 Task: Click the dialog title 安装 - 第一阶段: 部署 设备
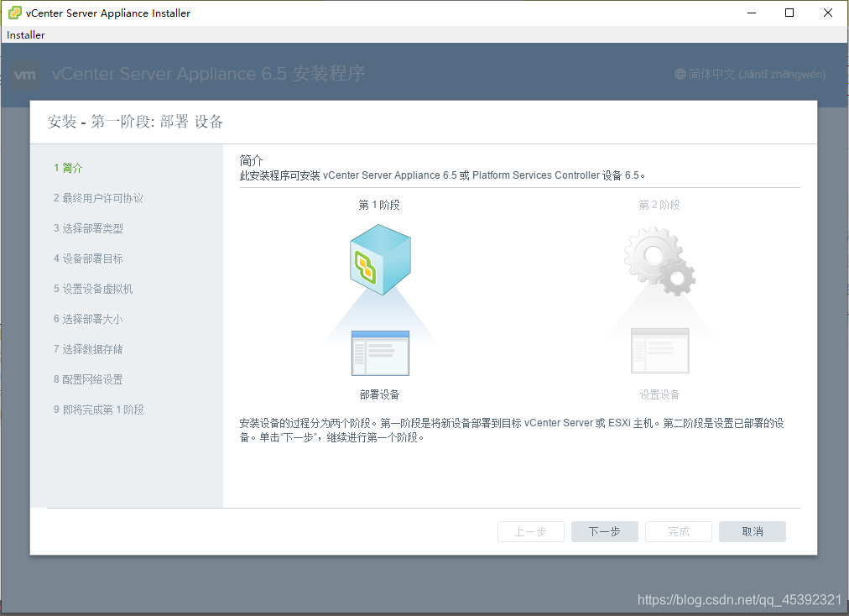[x=135, y=122]
